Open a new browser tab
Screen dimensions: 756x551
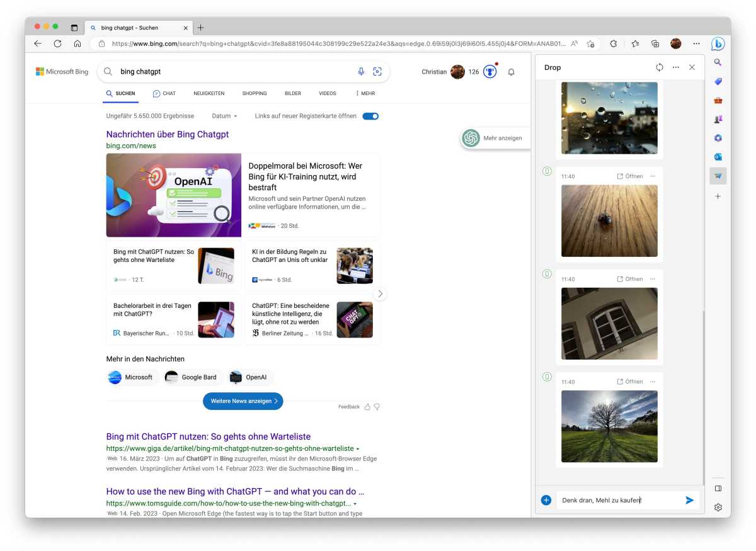(x=200, y=28)
